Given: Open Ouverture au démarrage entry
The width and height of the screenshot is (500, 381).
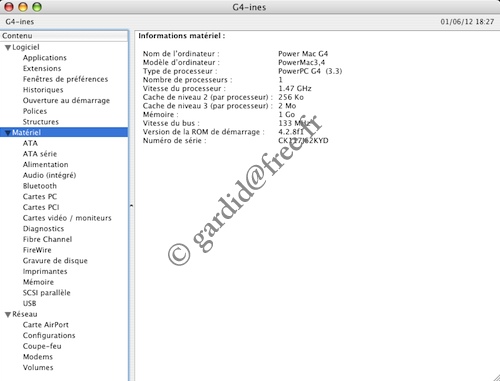Looking at the screenshot, I should click(66, 100).
